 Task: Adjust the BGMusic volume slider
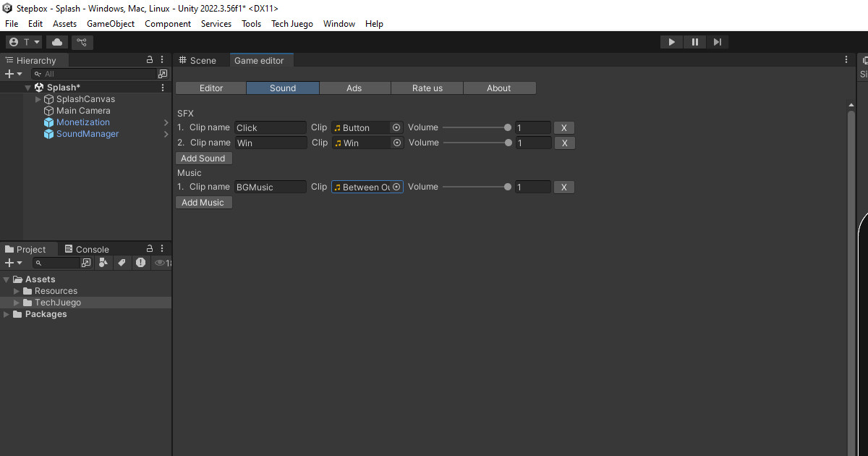pyautogui.click(x=477, y=187)
